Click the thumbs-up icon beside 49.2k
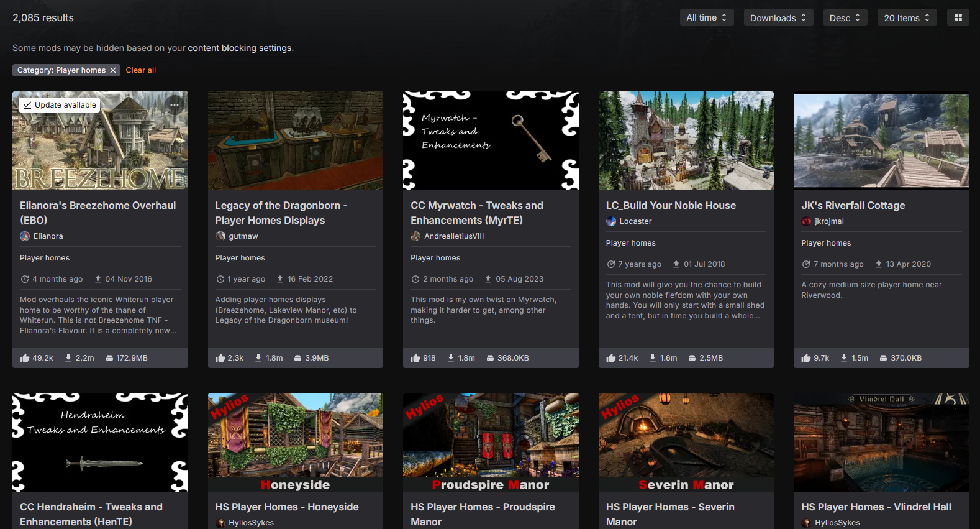980x529 pixels. click(x=25, y=358)
